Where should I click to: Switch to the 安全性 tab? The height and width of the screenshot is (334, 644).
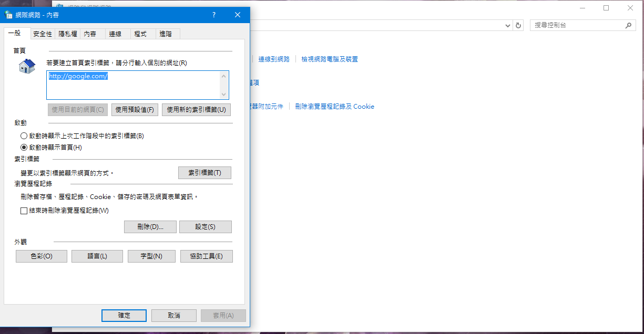tap(43, 34)
